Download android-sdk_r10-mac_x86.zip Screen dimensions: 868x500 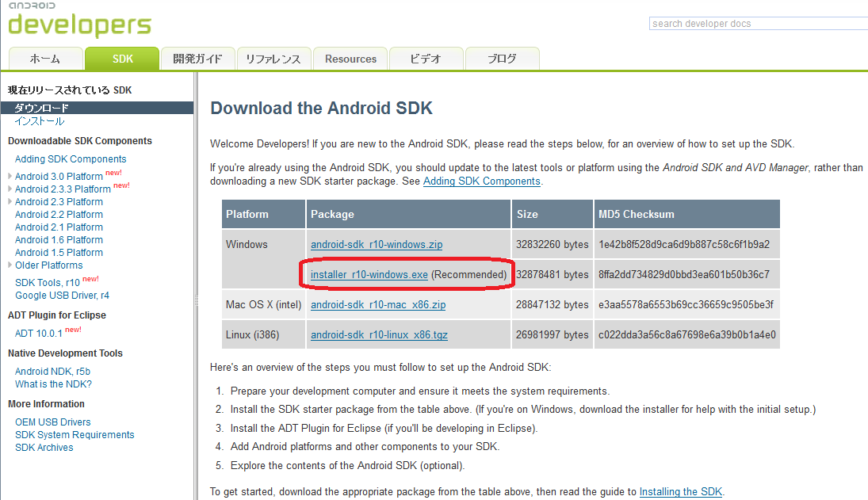tap(378, 305)
